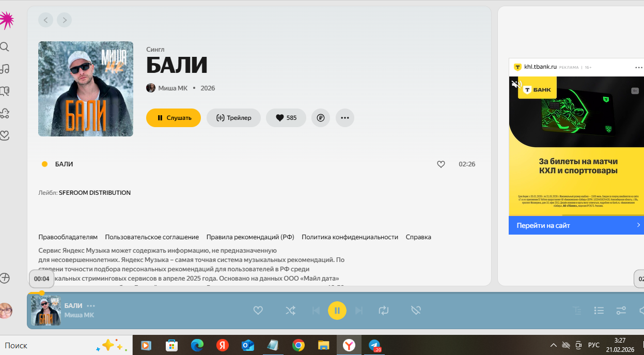Skip to the next track
Viewport: 644px width, 355px height.
click(359, 311)
